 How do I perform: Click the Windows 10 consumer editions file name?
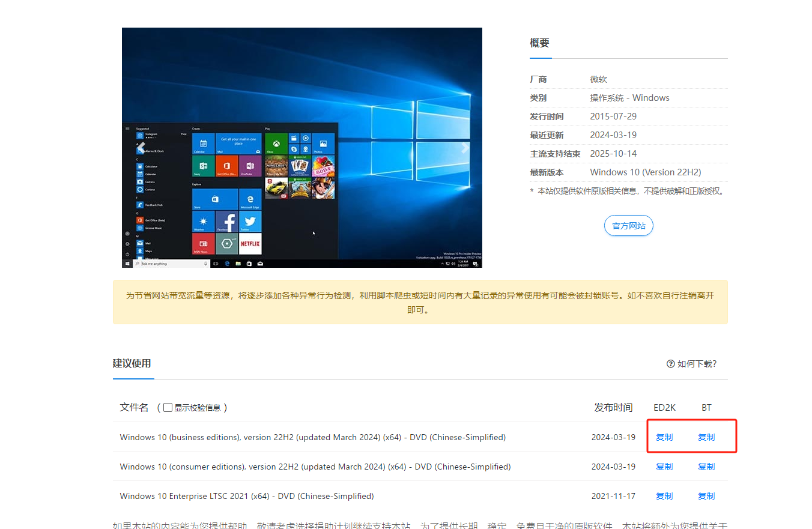pos(315,467)
